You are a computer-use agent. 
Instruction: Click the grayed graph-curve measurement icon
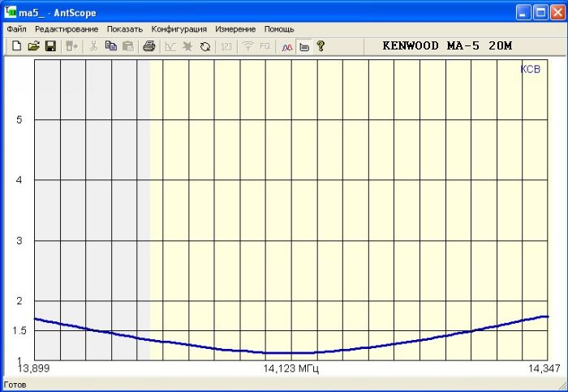pos(170,46)
